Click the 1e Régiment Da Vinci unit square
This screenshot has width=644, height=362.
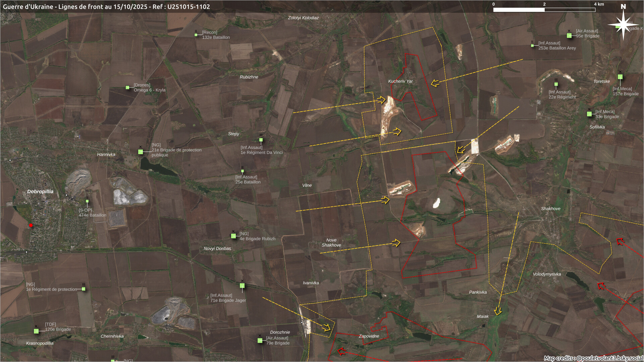(x=261, y=140)
